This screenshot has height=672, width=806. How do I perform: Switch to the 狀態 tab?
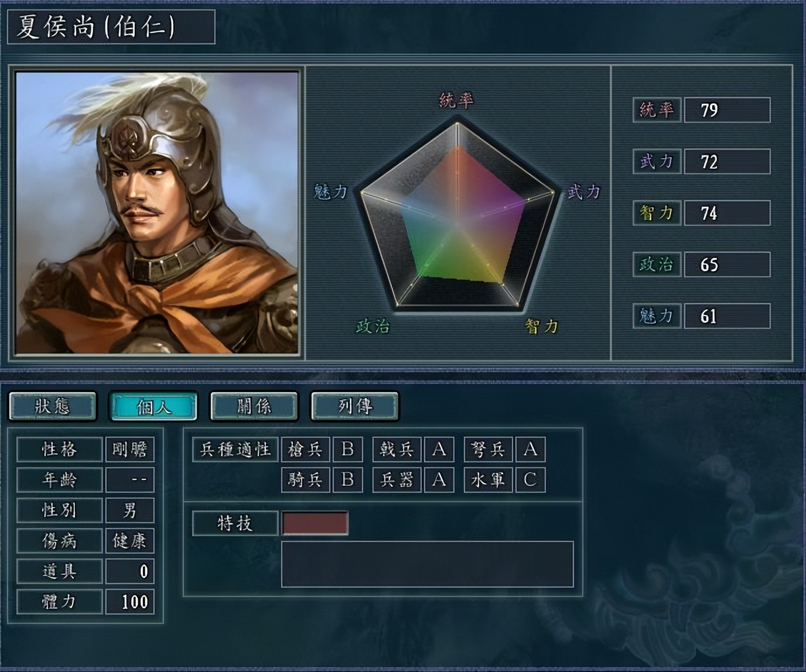(x=53, y=406)
